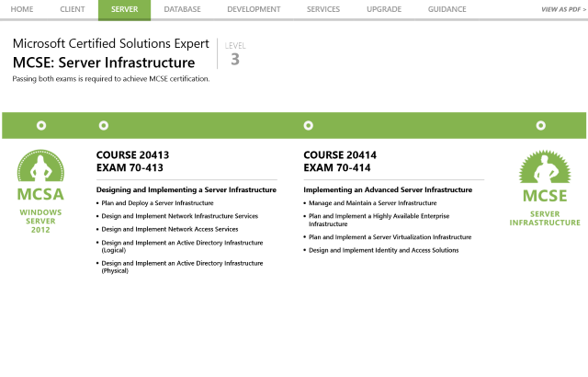Viewport: 588px width, 377px height.
Task: Open the EXAM 70-413 heading
Action: pyautogui.click(x=130, y=167)
